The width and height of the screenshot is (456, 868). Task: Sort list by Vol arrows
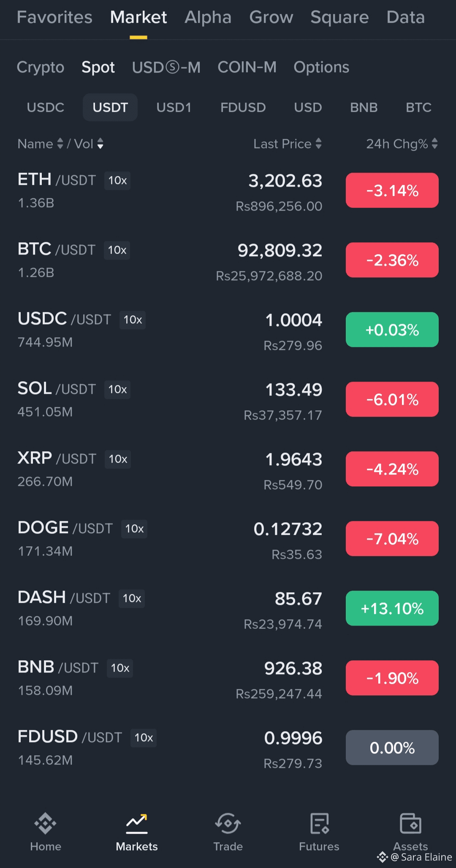(x=100, y=144)
